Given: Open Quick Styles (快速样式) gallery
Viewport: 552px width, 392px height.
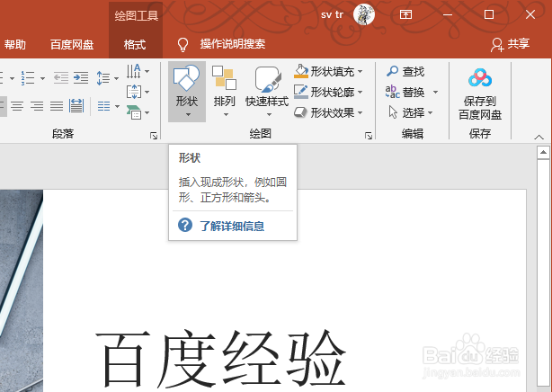Looking at the screenshot, I should (x=267, y=91).
